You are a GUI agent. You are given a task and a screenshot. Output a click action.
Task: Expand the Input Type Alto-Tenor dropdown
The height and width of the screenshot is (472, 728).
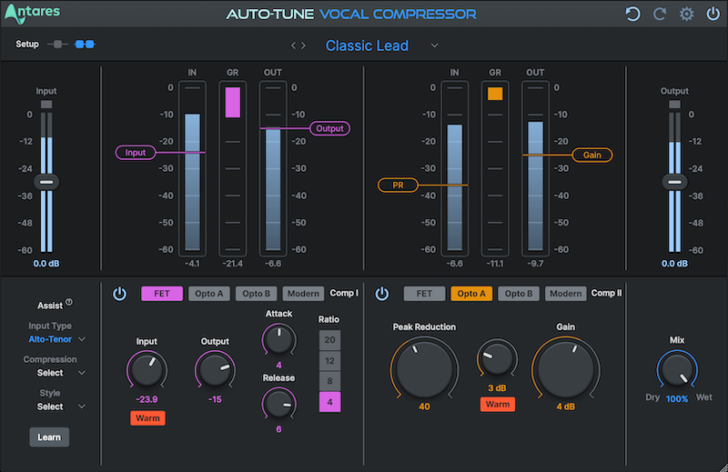[82, 339]
